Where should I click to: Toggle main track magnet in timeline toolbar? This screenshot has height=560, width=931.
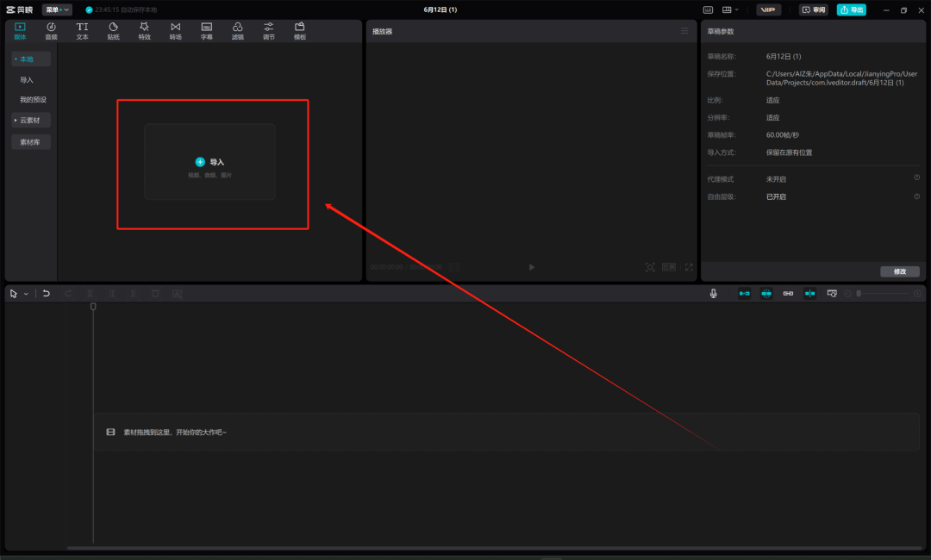[745, 294]
